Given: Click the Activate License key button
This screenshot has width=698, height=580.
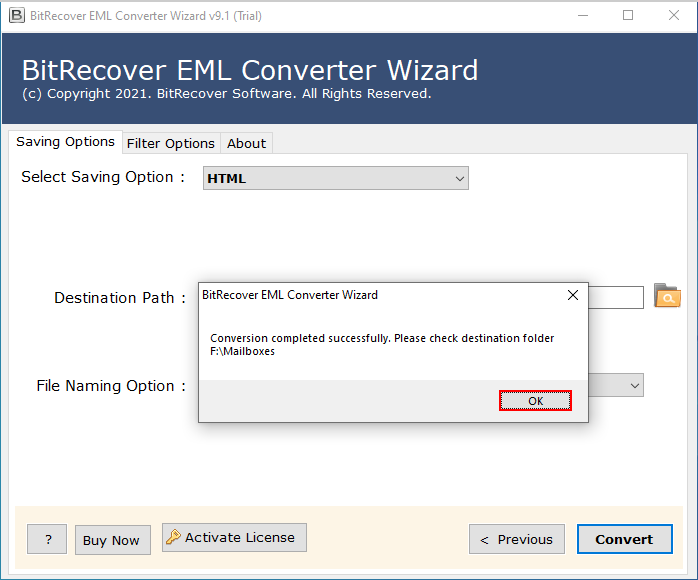Looking at the screenshot, I should pyautogui.click(x=234, y=537).
